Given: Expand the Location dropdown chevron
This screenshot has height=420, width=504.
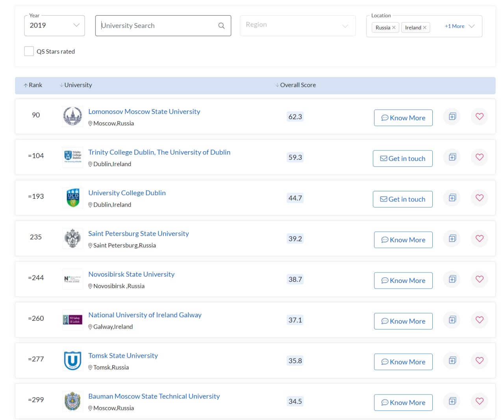Looking at the screenshot, I should click(472, 26).
